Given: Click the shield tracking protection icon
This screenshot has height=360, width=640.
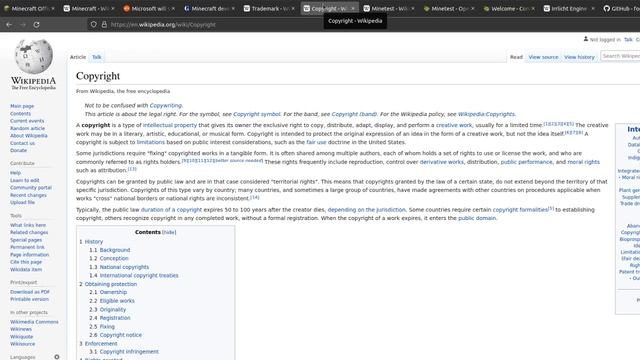Looking at the screenshot, I should click(x=94, y=24).
